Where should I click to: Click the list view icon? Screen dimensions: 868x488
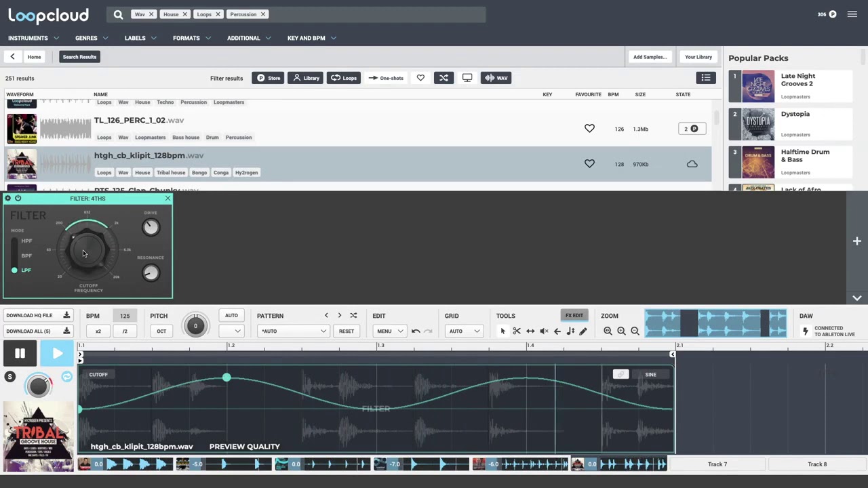point(706,78)
